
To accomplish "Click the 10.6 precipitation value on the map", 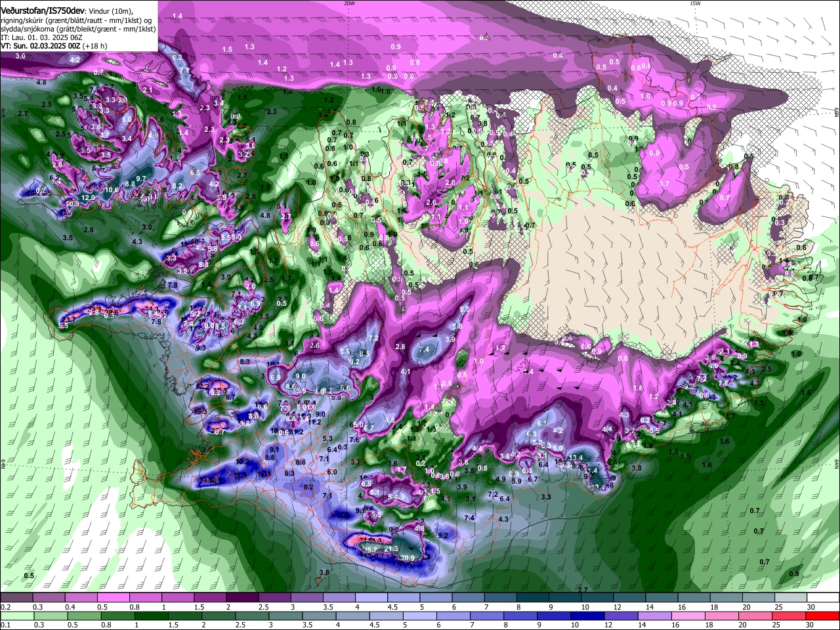I will pyautogui.click(x=112, y=190).
